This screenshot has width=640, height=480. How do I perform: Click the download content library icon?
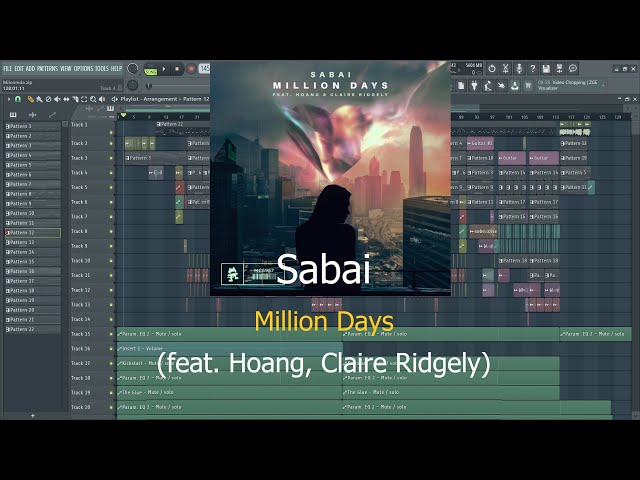pyautogui.click(x=515, y=86)
